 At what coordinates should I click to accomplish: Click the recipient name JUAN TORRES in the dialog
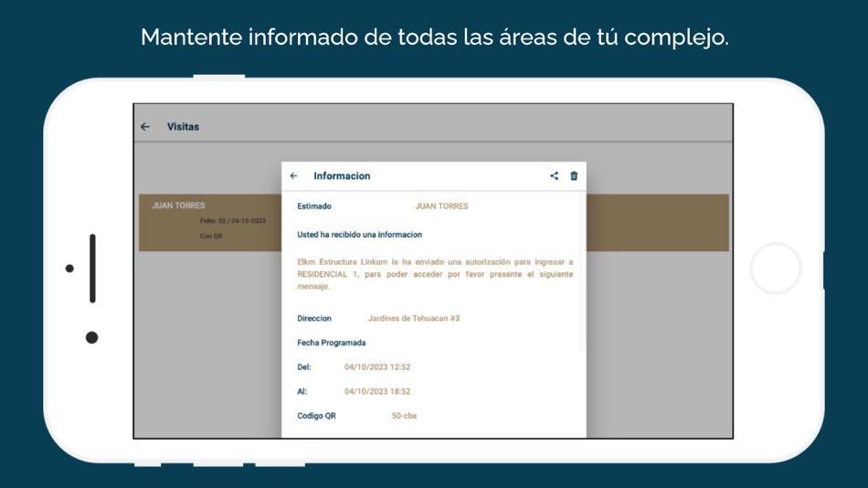pos(441,206)
